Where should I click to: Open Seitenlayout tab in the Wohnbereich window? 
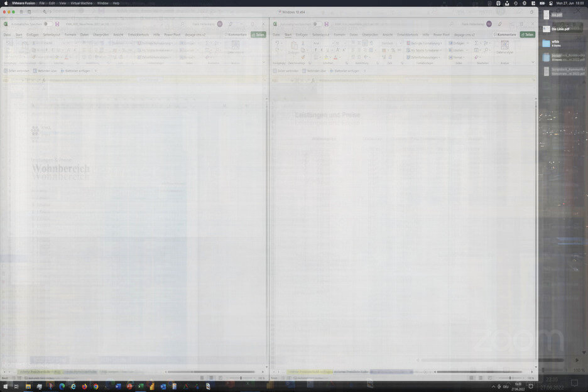(x=52, y=35)
